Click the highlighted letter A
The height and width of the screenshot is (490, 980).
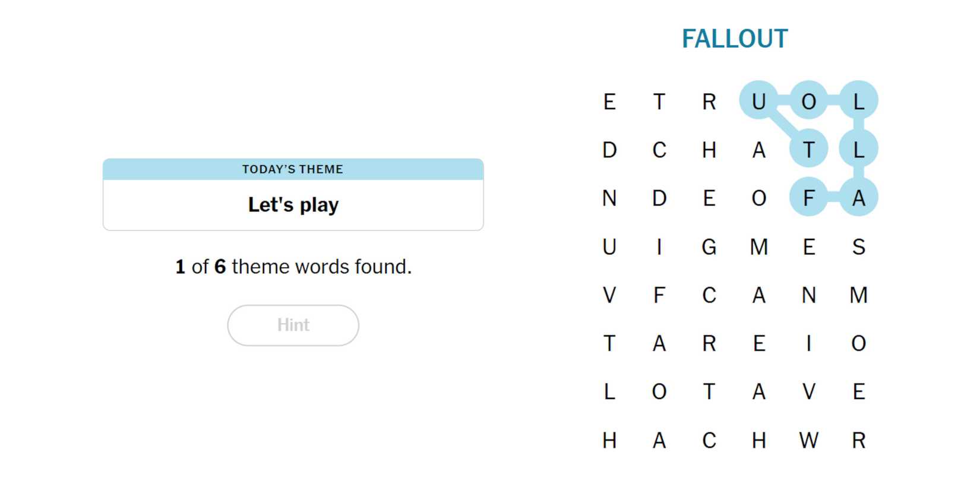point(858,198)
